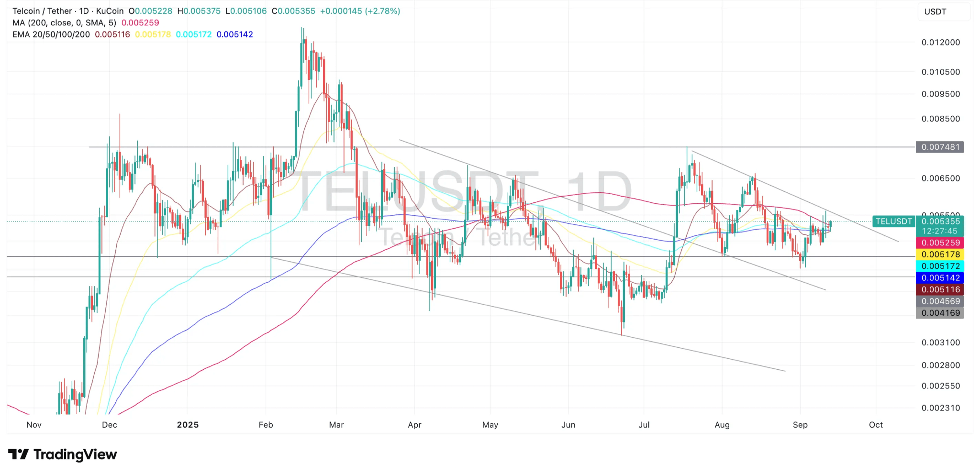The width and height of the screenshot is (980, 475).
Task: Click the 0.012000 price axis tick
Action: 941,43
